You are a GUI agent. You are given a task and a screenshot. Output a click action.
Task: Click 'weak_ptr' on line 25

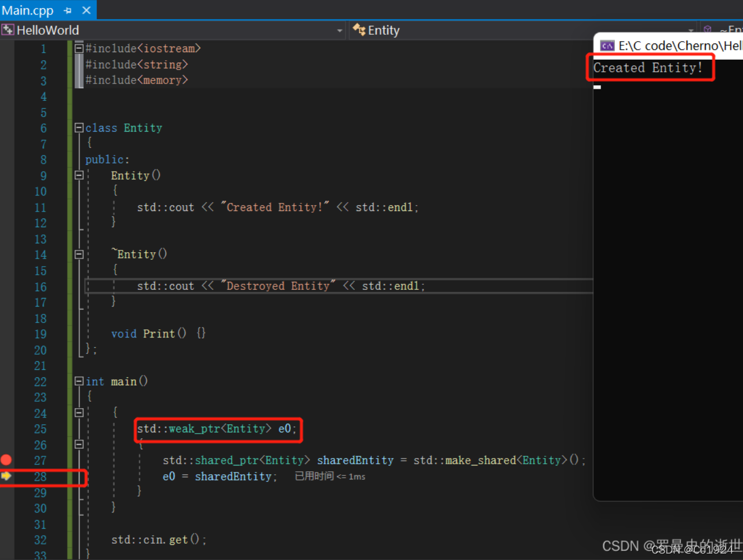click(194, 429)
